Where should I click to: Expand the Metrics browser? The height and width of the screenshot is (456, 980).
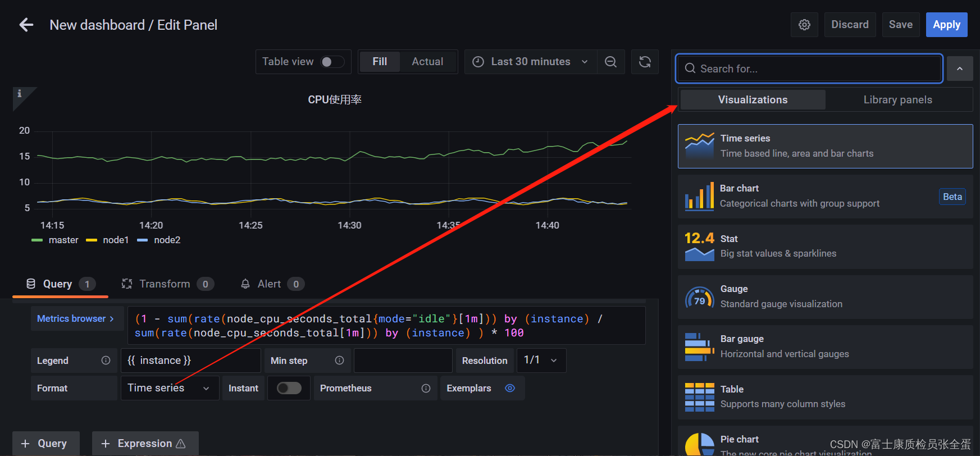(x=76, y=318)
